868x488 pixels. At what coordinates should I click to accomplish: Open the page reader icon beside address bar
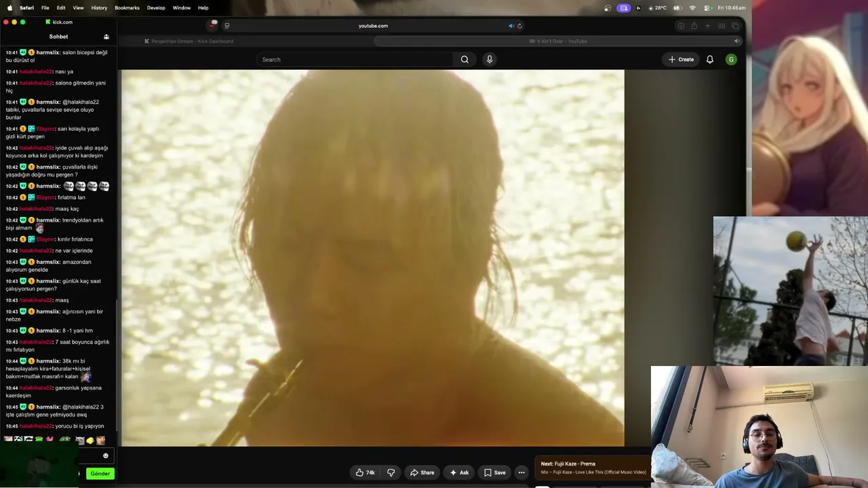(x=227, y=26)
